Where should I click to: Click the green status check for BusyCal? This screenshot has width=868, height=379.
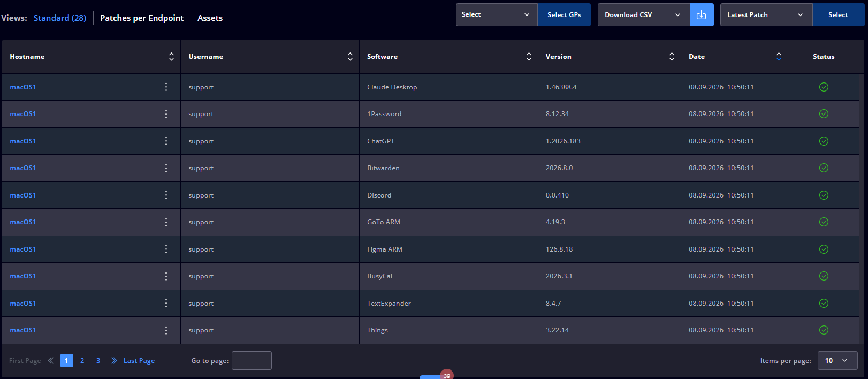pyautogui.click(x=824, y=276)
